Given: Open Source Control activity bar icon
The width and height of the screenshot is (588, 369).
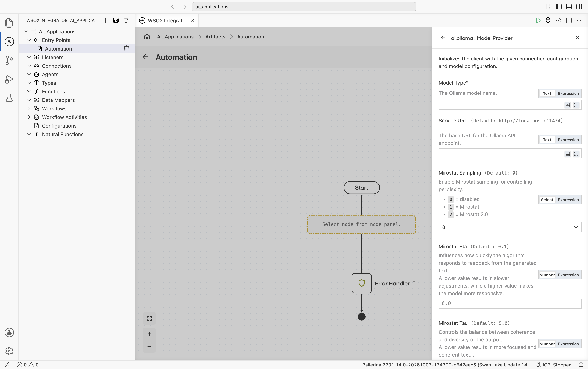Looking at the screenshot, I should (x=9, y=60).
